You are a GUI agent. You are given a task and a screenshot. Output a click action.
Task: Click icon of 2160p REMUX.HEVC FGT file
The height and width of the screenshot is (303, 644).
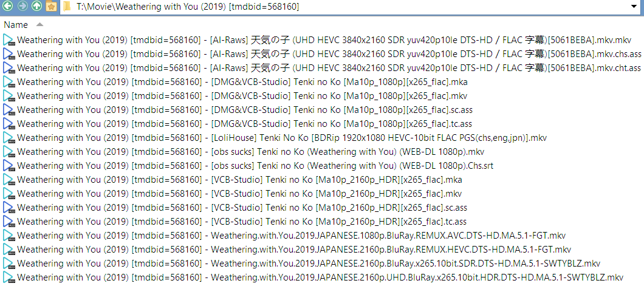pos(9,250)
